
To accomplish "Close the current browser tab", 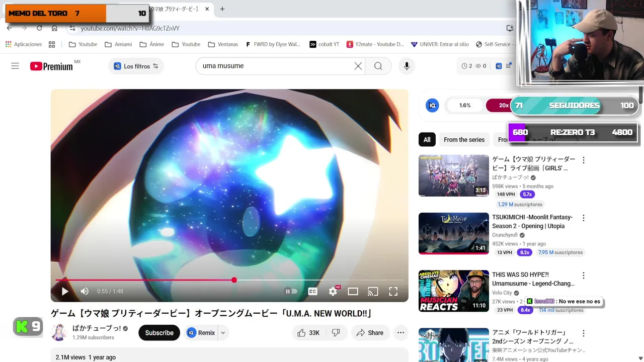I will coord(206,9).
